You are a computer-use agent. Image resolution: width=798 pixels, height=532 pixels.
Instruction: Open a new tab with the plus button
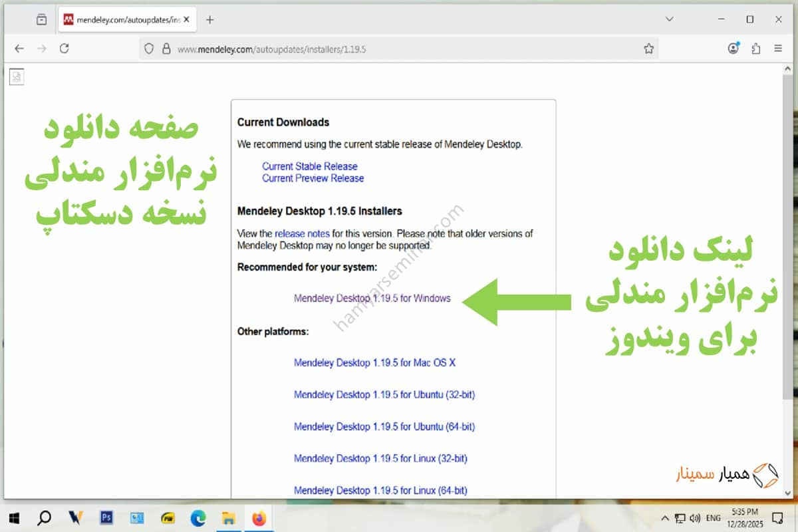point(210,19)
